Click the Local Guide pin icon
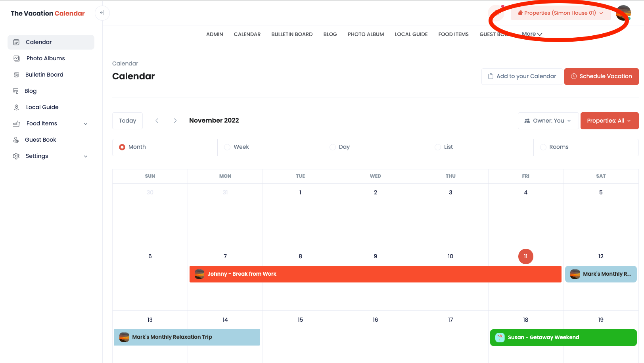This screenshot has height=363, width=644. coord(17,107)
